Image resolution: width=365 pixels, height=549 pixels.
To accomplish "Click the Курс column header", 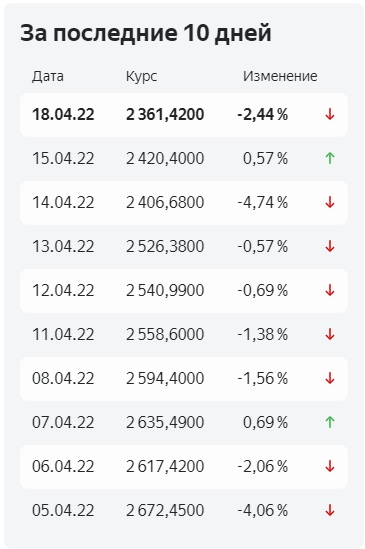I will (x=142, y=77).
